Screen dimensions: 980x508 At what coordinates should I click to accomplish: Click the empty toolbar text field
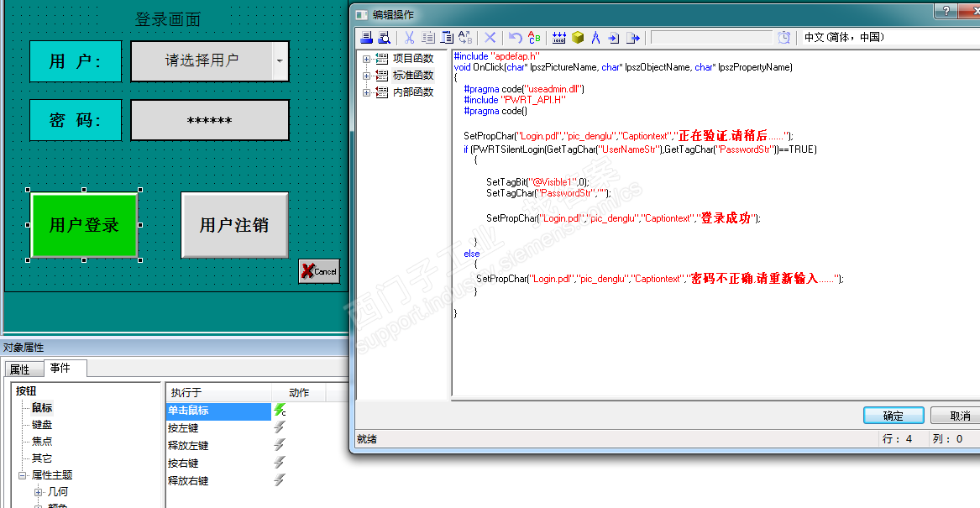click(711, 38)
